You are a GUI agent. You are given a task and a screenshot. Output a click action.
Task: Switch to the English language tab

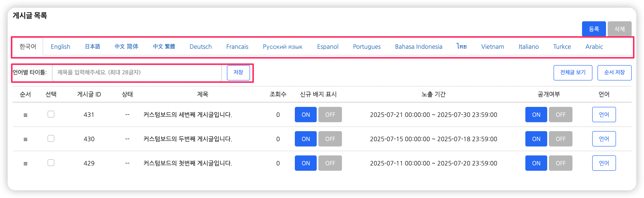(60, 47)
